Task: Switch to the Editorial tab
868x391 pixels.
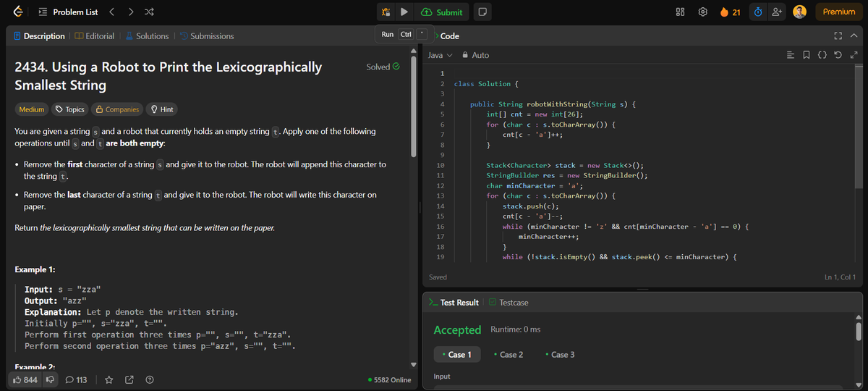Action: point(94,36)
